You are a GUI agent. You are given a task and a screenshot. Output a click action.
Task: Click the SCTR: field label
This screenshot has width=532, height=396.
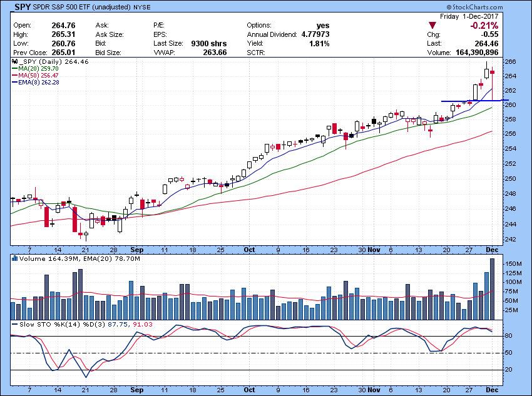pyautogui.click(x=256, y=53)
